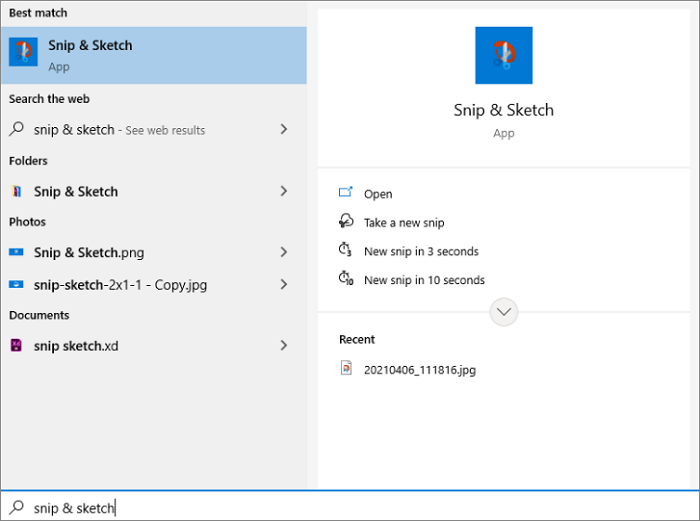The height and width of the screenshot is (521, 700).
Task: Expand the snip sketch.xd result arrow
Action: point(284,345)
